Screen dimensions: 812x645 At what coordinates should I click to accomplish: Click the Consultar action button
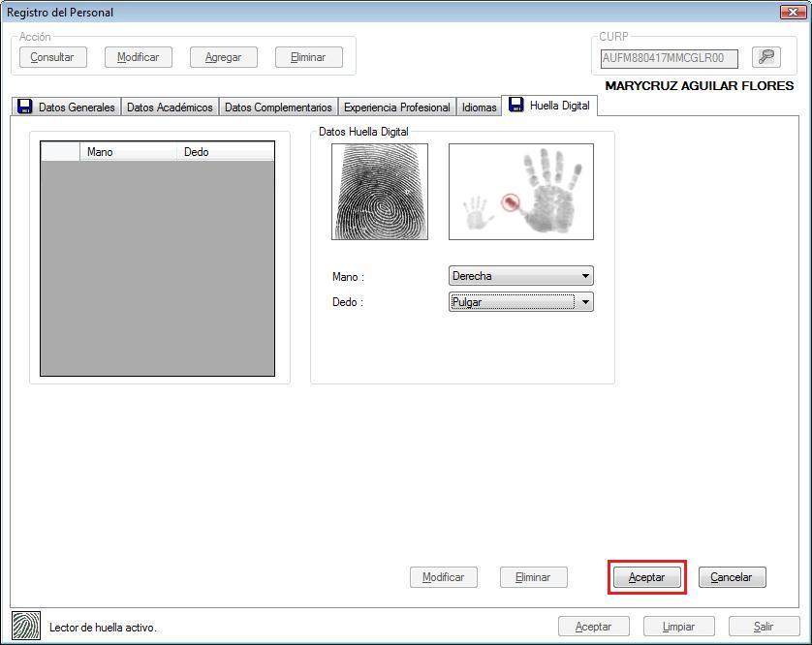[53, 57]
